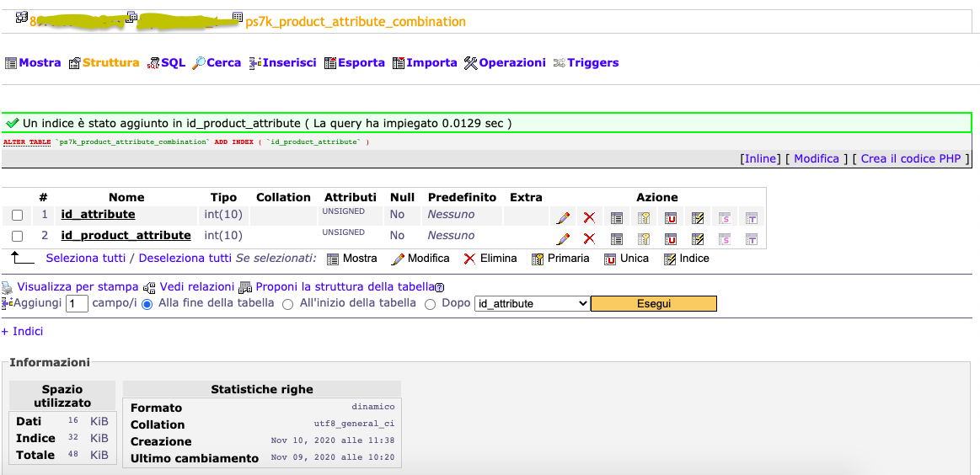Click the orange Esegui button
Screen dimensions: 980x475
653,304
